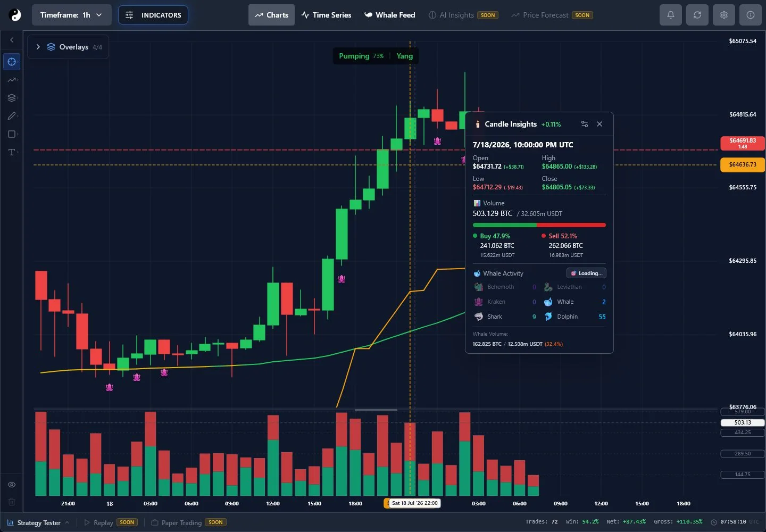Open notifications bell
Image resolution: width=766 pixels, height=532 pixels.
[671, 15]
